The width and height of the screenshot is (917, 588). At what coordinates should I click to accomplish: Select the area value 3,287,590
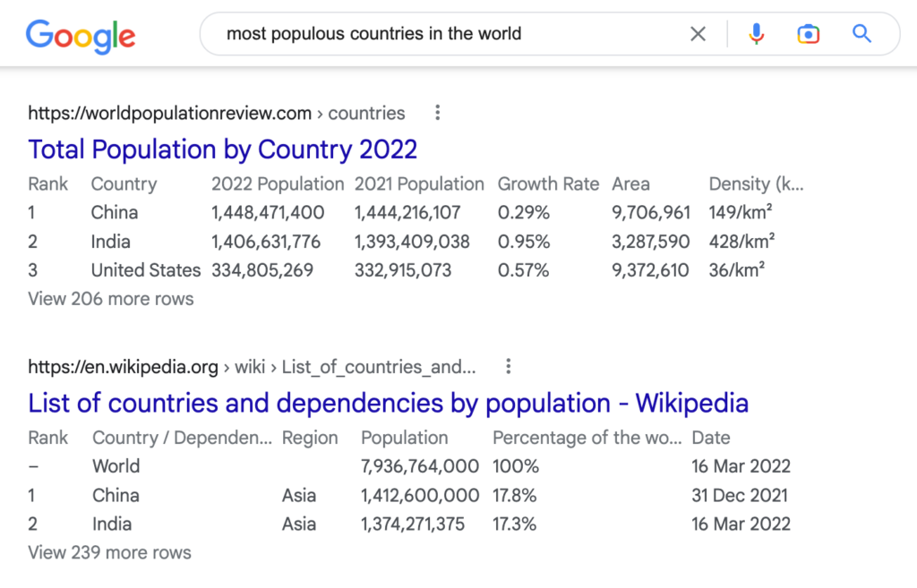point(651,242)
